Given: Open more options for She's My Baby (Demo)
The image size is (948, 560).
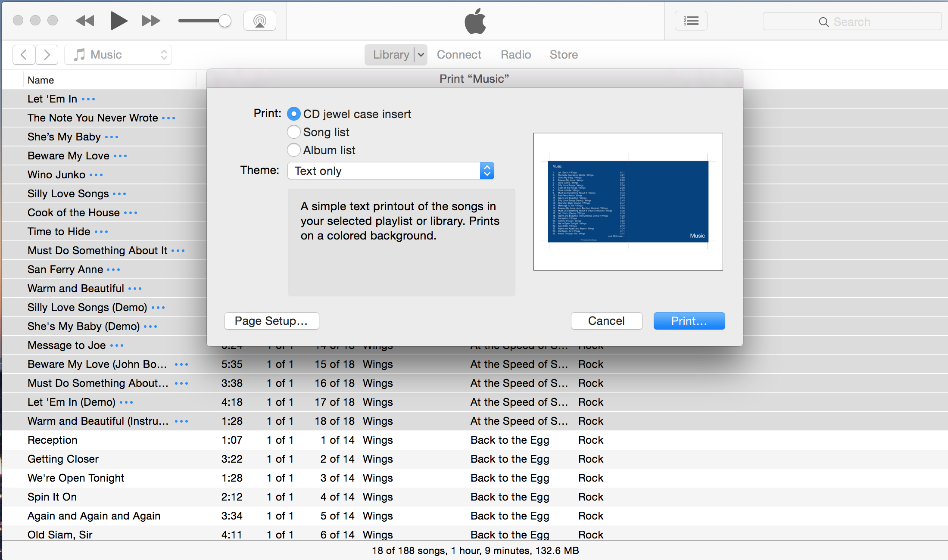Looking at the screenshot, I should (150, 327).
